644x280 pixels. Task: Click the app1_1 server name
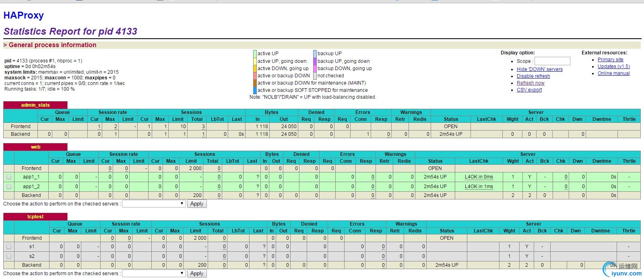pos(31,177)
